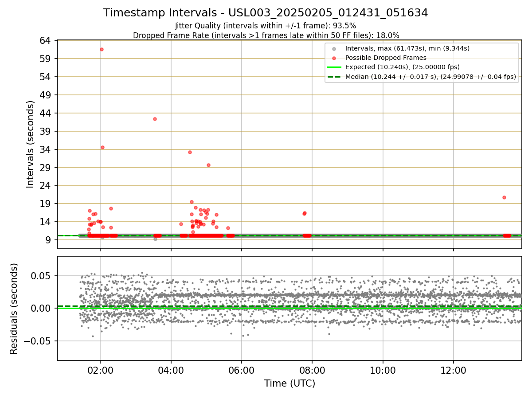
Task: Click the solid green line sample in legend
Action: point(334,67)
